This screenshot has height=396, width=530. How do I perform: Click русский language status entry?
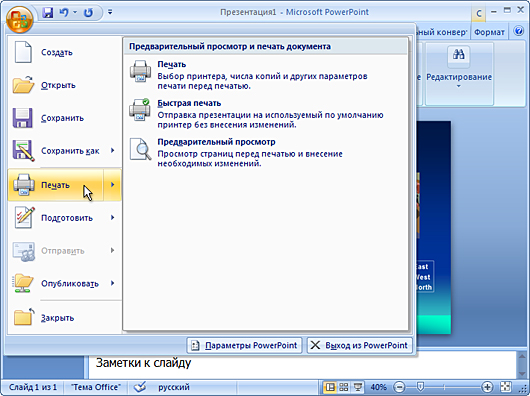[x=174, y=387]
